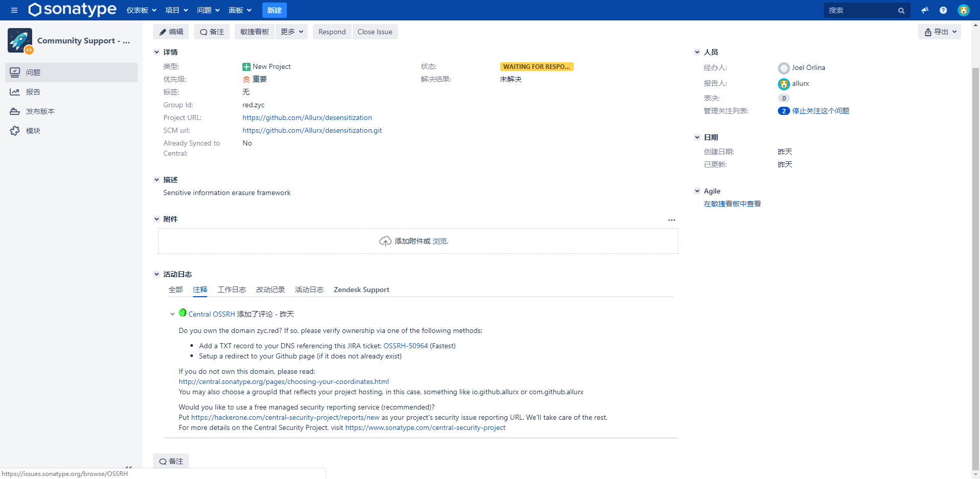Open Reports in the sidebar

coord(33,92)
